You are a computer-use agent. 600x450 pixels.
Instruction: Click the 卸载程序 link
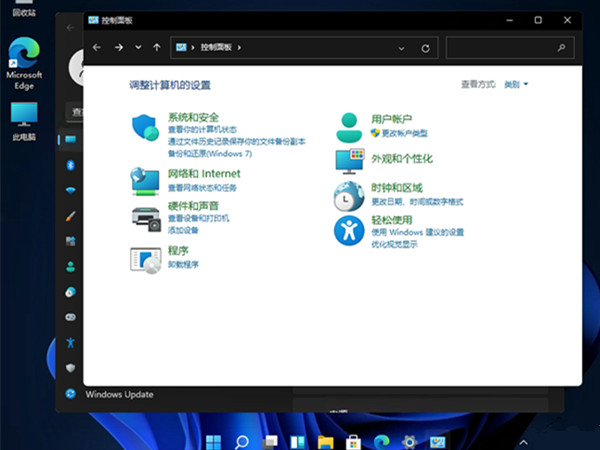pyautogui.click(x=183, y=265)
